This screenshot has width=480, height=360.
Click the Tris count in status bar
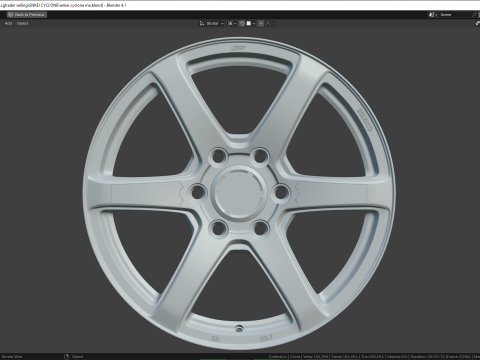(373, 357)
